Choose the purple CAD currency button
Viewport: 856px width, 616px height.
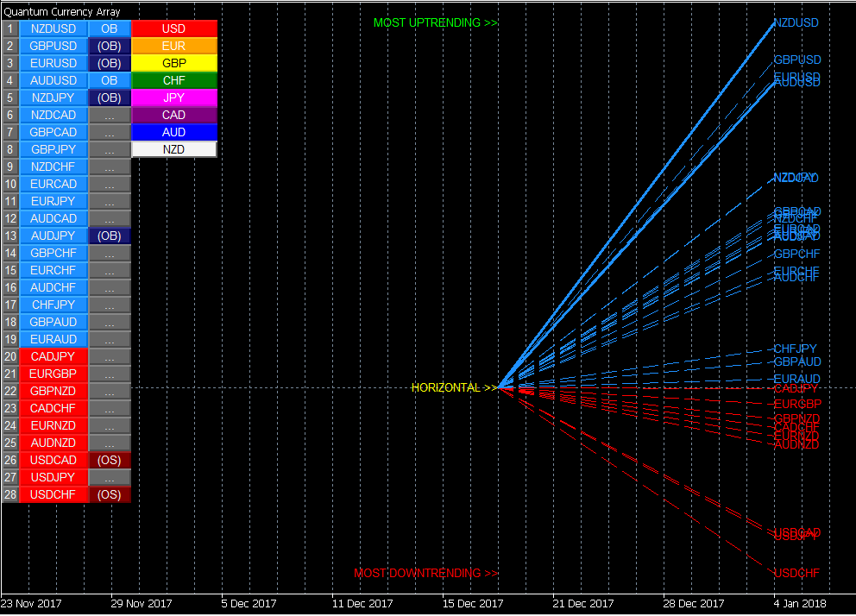(x=173, y=115)
